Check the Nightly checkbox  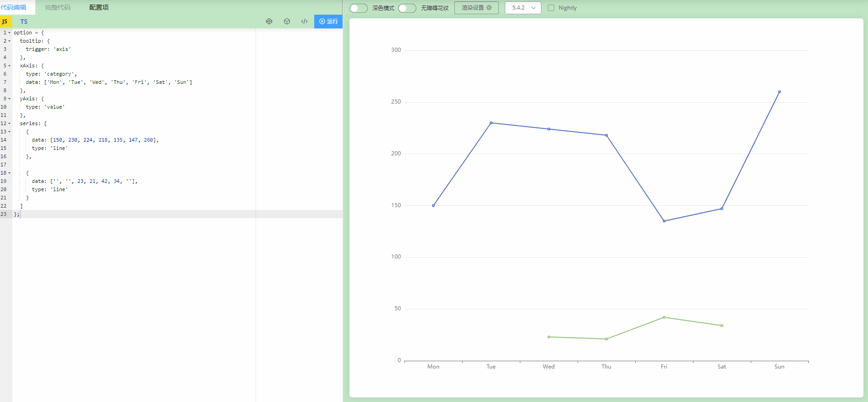pos(551,8)
